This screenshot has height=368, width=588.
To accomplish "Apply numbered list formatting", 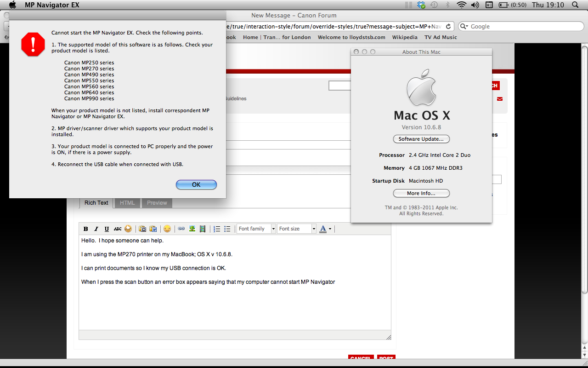I will tap(217, 229).
